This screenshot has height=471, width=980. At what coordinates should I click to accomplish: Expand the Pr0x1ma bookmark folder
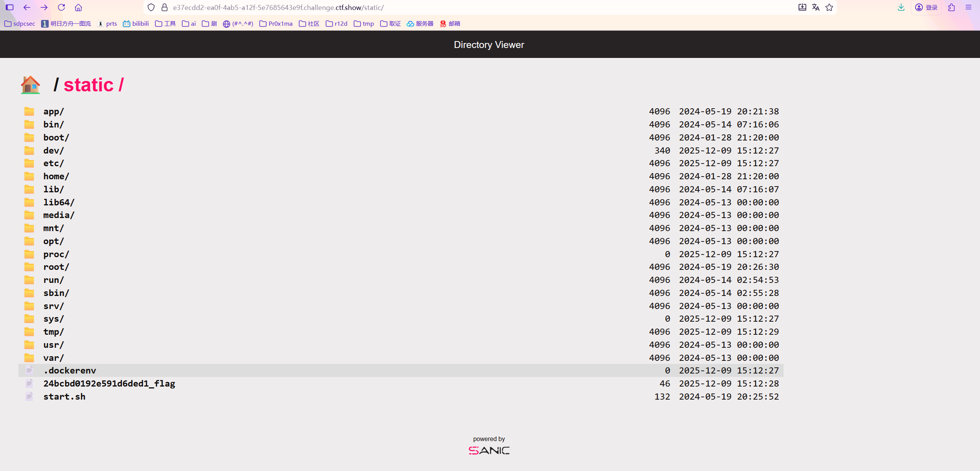pos(276,23)
